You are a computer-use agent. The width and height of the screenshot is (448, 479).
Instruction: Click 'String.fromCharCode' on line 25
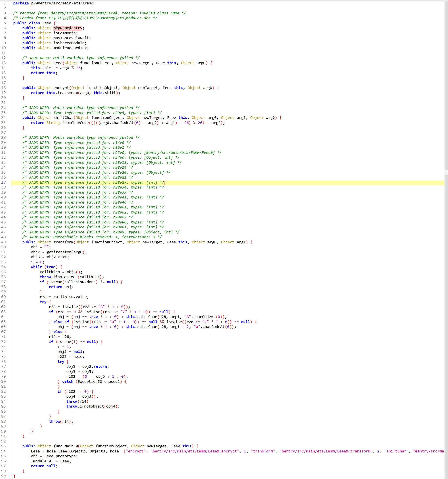pyautogui.click(x=68, y=123)
